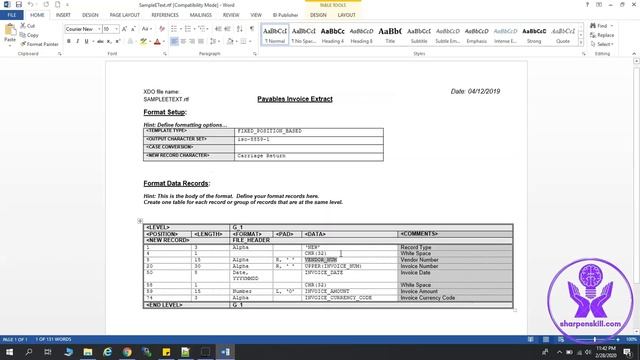The width and height of the screenshot is (640, 360).
Task: Switch to Read Mode view in status bar
Action: coord(530,340)
